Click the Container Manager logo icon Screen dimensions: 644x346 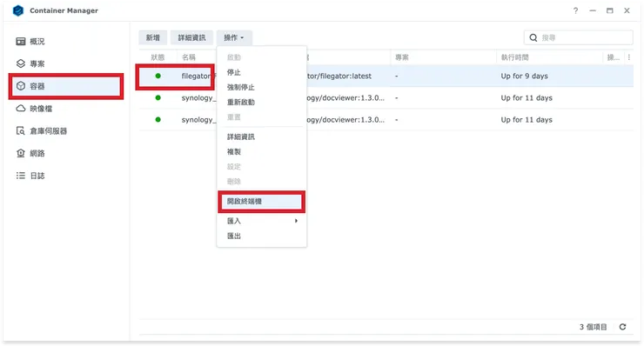pyautogui.click(x=18, y=10)
